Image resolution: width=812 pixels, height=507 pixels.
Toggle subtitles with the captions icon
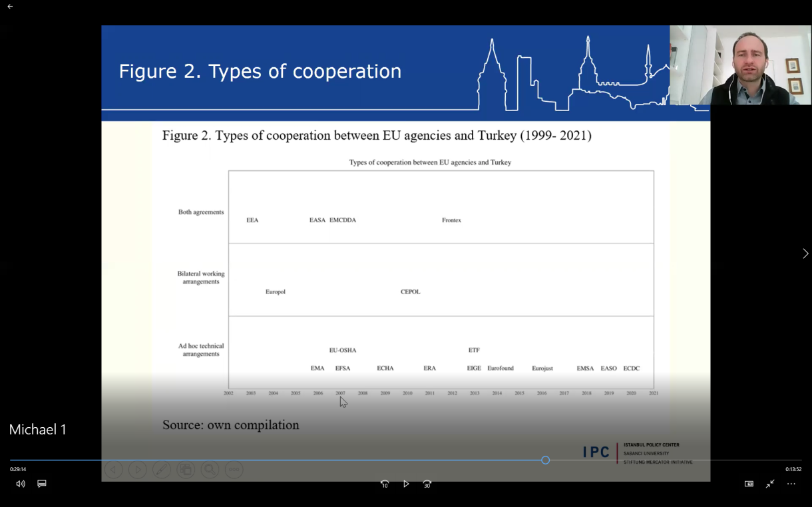(42, 484)
